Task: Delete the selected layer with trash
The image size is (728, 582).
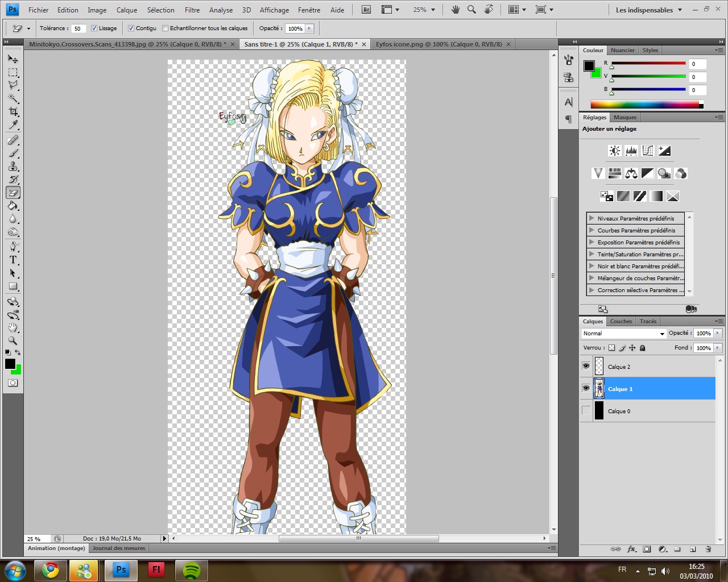Action: click(x=708, y=549)
